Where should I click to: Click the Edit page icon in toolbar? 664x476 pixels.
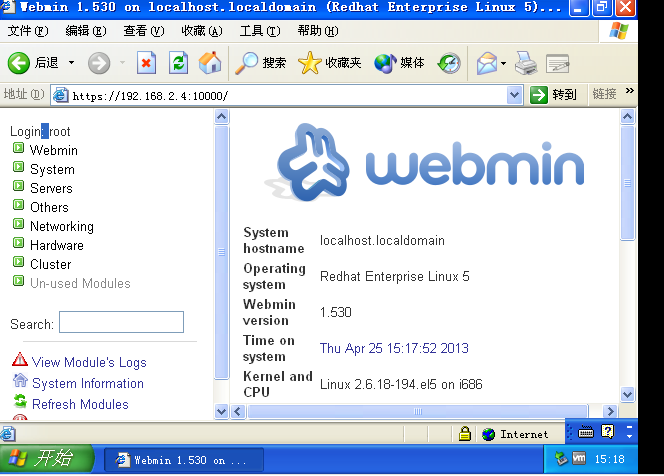point(557,64)
